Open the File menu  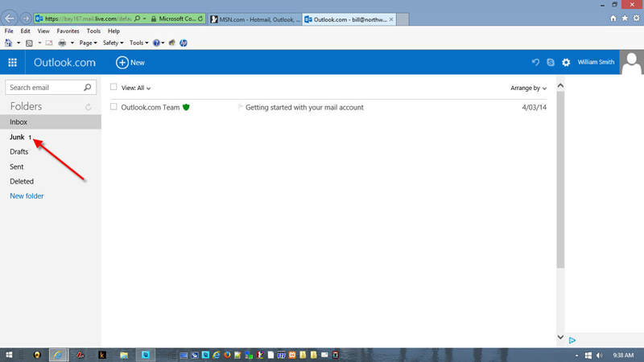pyautogui.click(x=9, y=31)
